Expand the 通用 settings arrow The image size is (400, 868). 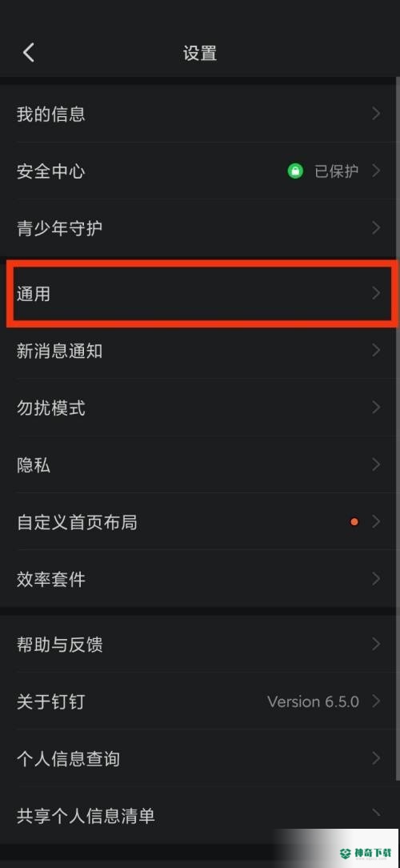pos(376,293)
